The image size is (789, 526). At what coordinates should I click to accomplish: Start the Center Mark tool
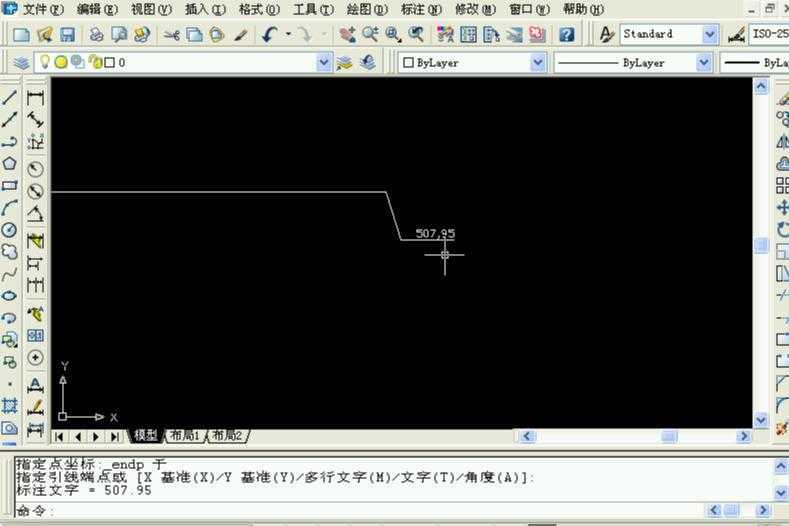coord(35,358)
